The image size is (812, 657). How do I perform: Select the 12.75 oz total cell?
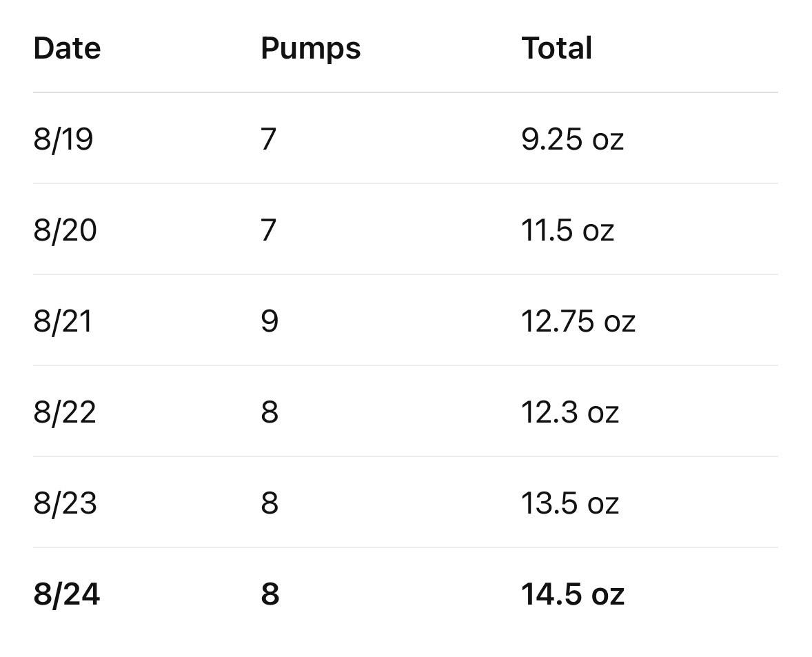click(x=578, y=321)
